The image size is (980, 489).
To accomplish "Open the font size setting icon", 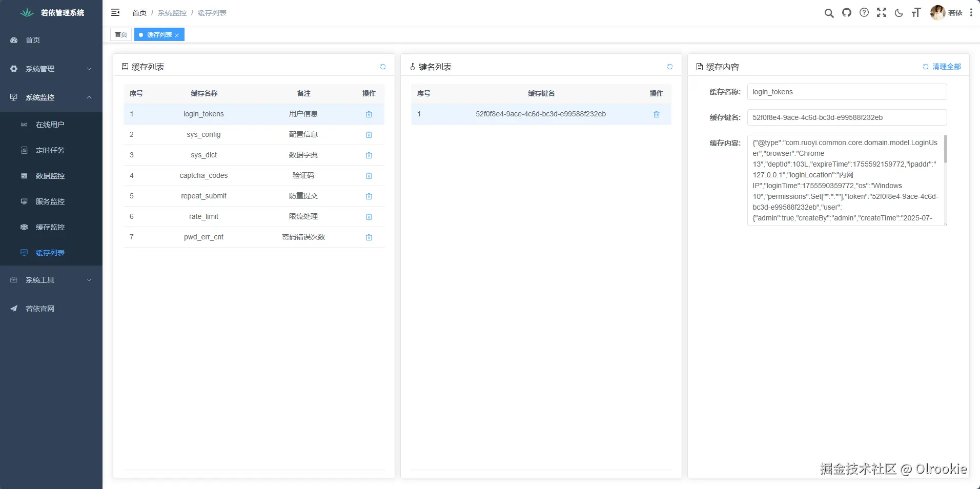I will [916, 12].
